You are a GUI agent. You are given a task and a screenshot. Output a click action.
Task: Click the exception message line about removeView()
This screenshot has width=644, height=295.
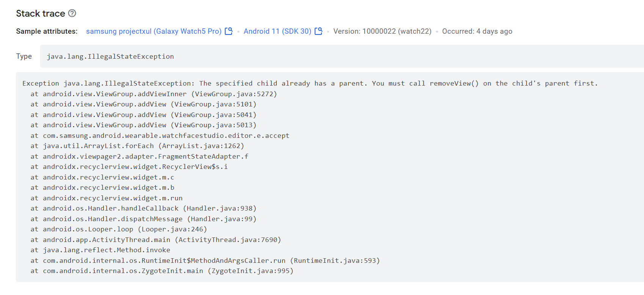[x=310, y=83]
